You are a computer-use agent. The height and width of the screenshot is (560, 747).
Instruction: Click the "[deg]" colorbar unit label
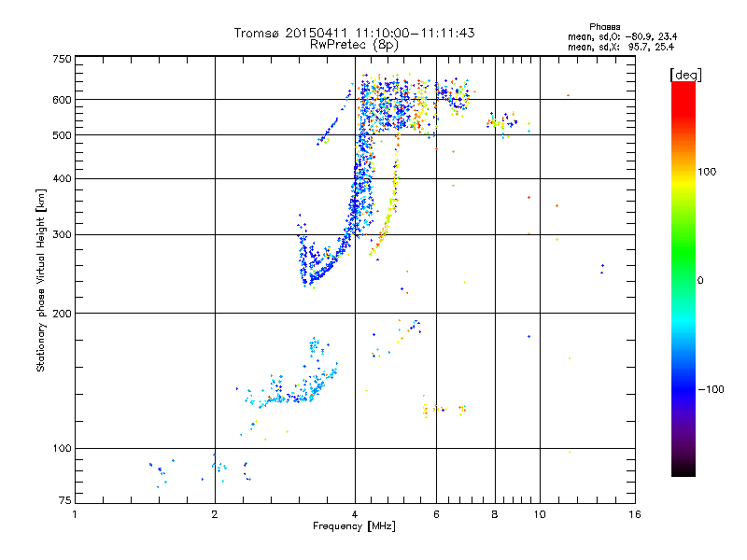point(685,75)
